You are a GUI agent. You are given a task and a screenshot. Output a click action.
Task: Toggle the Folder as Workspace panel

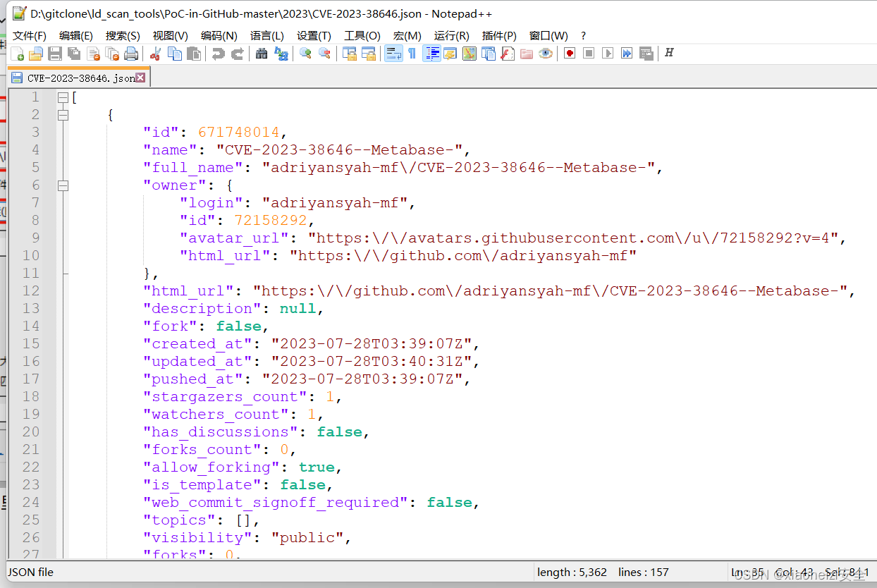(527, 54)
